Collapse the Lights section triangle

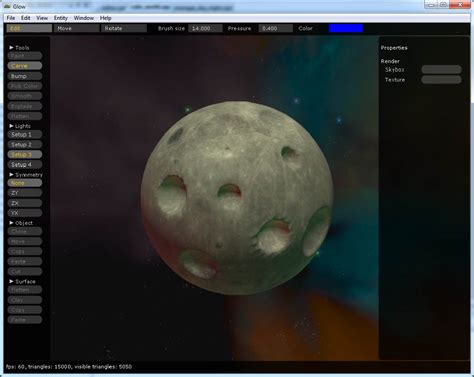point(11,126)
